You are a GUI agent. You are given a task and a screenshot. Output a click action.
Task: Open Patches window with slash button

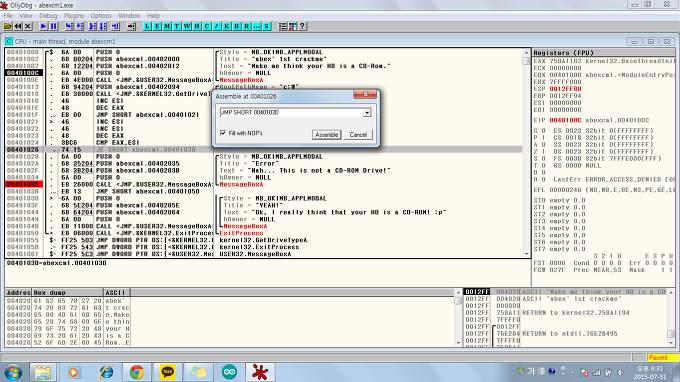coord(217,26)
